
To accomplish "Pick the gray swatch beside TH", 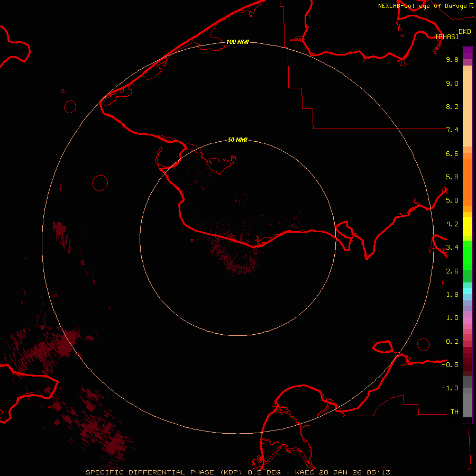I will pyautogui.click(x=467, y=411).
